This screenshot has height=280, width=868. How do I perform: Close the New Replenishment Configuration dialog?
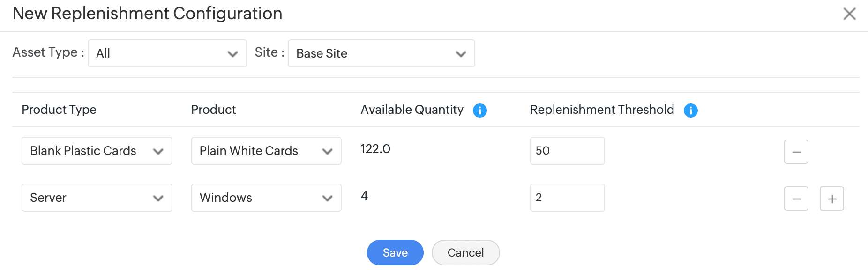[x=849, y=14]
